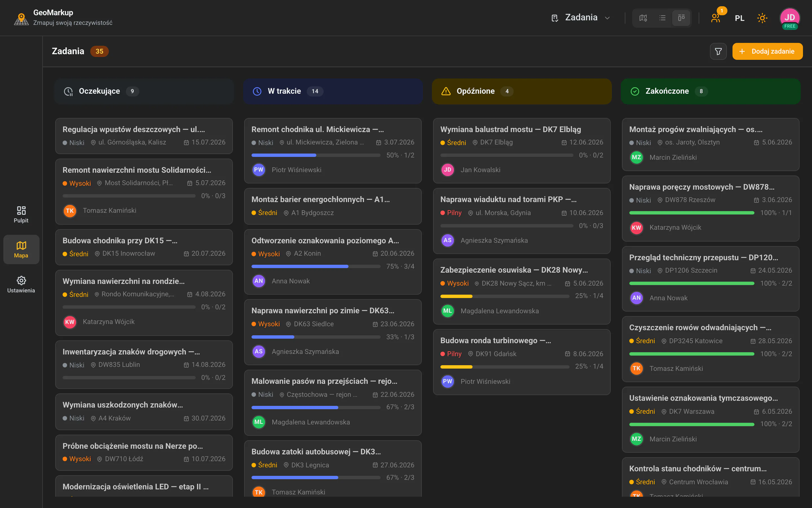The width and height of the screenshot is (812, 508).
Task: Switch to list view icon
Action: coord(662,18)
